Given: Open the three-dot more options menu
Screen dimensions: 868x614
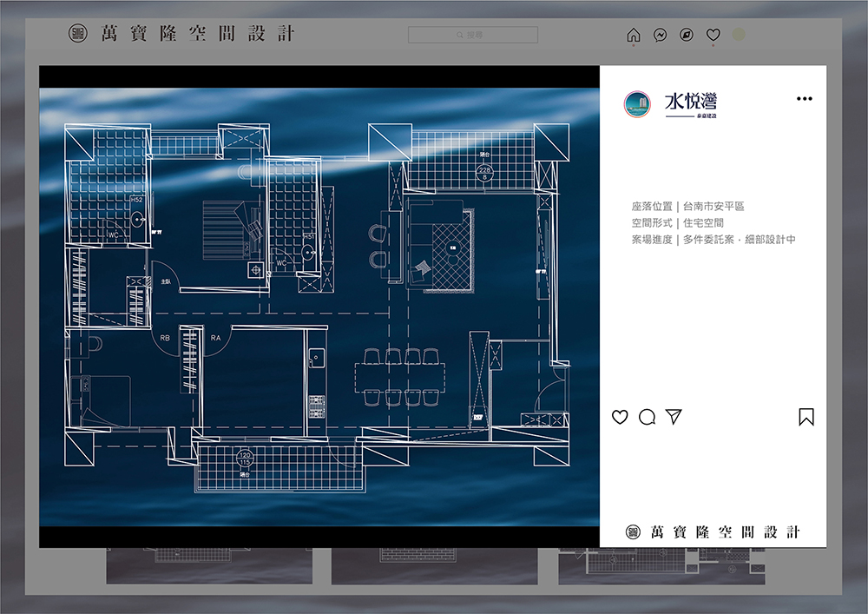Looking at the screenshot, I should [x=805, y=99].
